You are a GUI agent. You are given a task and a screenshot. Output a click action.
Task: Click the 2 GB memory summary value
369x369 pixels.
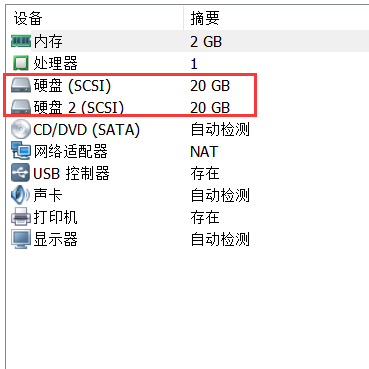(x=206, y=42)
